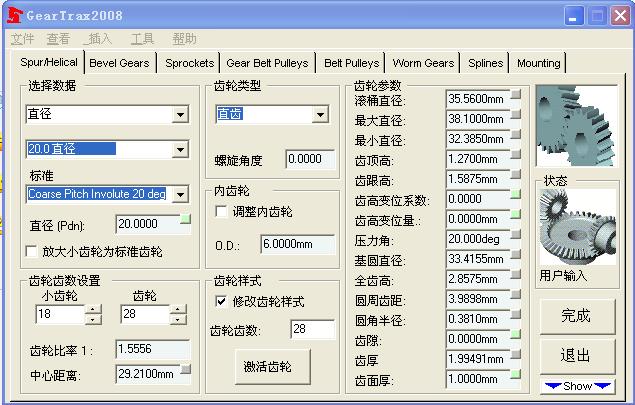635x405 pixels.
Task: Click green indicator beside 直径 (Pdn) field
Action: click(x=185, y=219)
